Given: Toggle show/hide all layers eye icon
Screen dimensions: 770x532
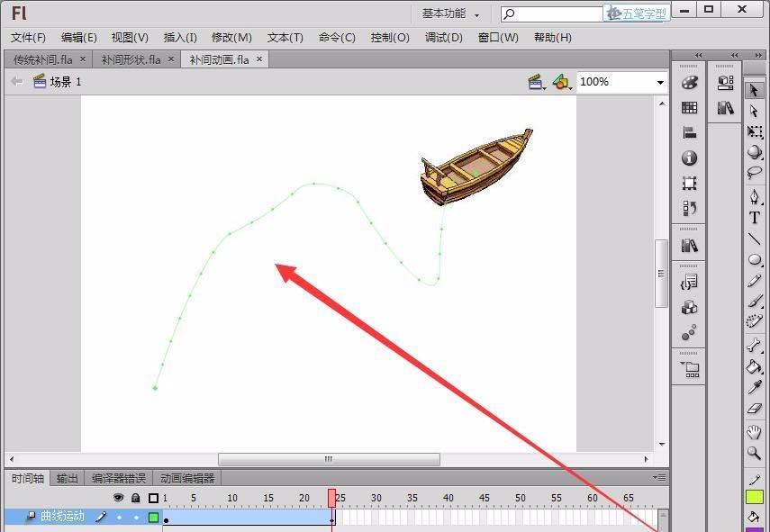Looking at the screenshot, I should tap(118, 498).
